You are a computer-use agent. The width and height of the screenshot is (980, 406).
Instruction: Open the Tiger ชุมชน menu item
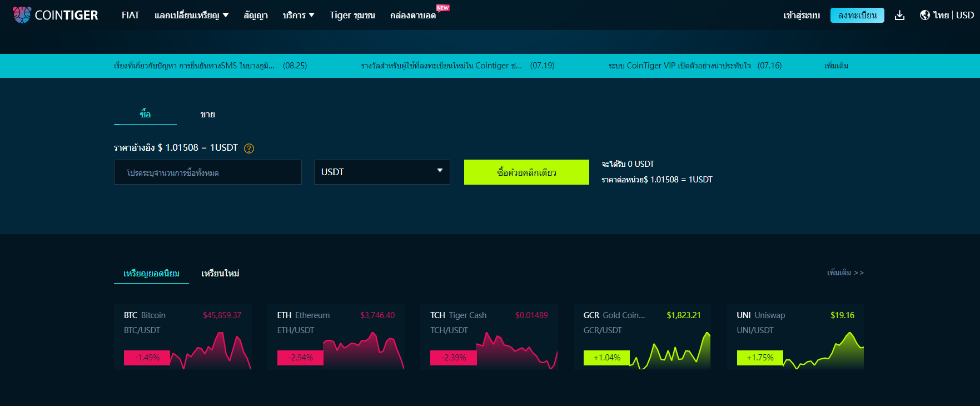pos(352,15)
